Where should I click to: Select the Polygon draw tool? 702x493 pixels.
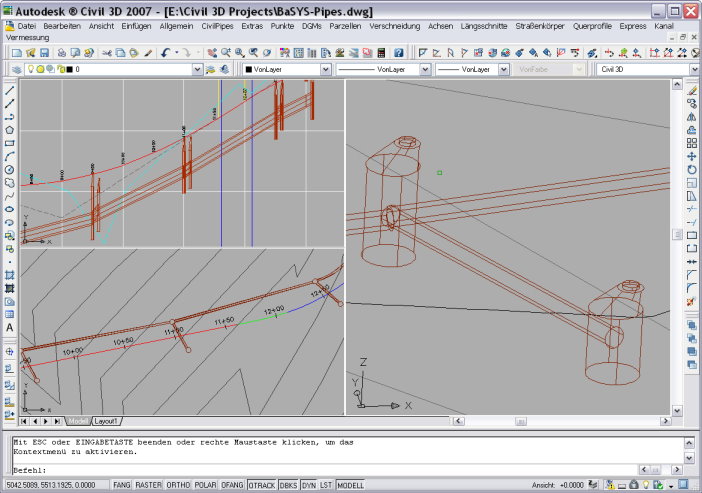[x=9, y=129]
